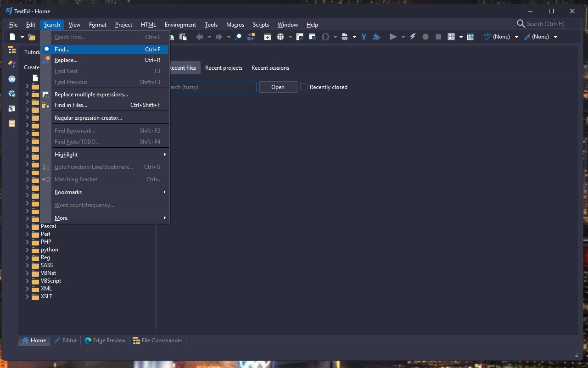Click the clipboard icon in left sidebar
The width and height of the screenshot is (588, 368).
[12, 123]
